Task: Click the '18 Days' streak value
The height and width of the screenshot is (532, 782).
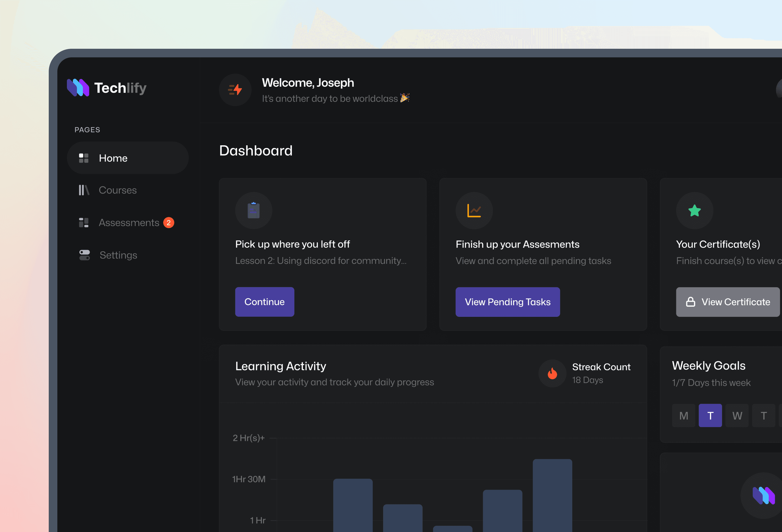Action: tap(588, 380)
